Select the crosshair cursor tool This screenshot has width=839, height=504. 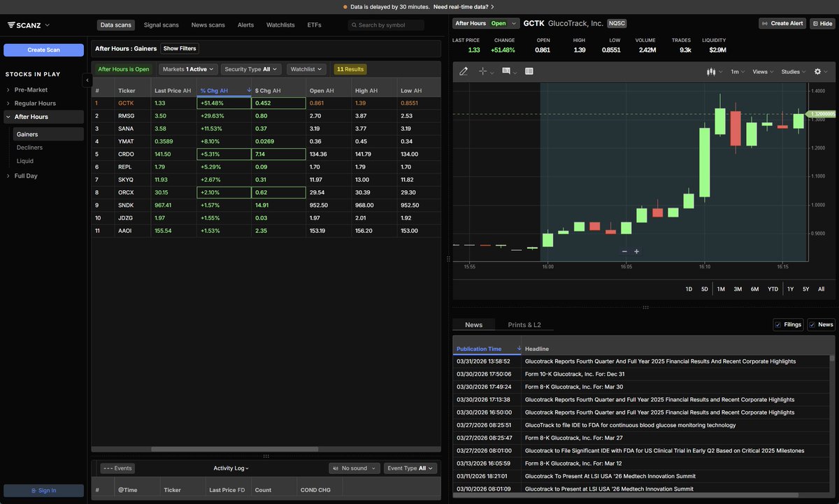(482, 71)
